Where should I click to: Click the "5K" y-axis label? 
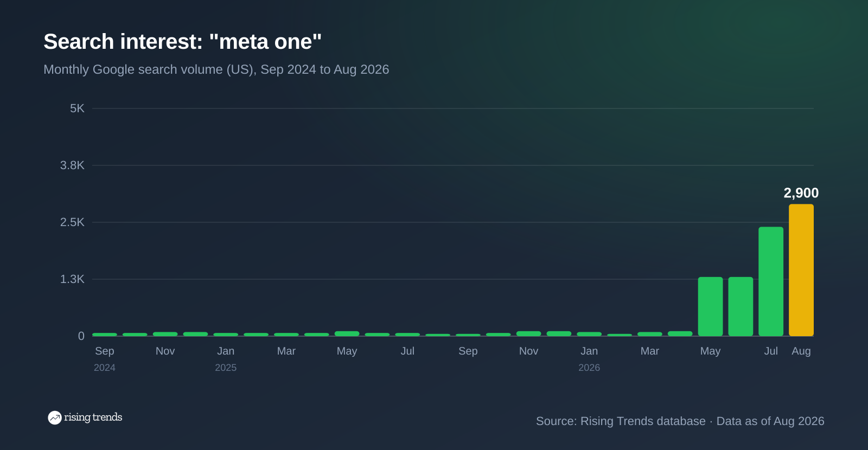(77, 108)
